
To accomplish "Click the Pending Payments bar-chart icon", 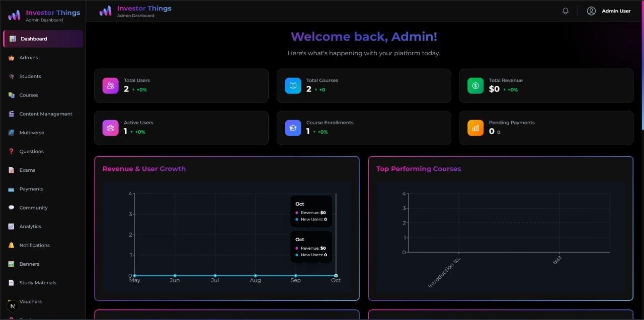I will click(x=475, y=128).
